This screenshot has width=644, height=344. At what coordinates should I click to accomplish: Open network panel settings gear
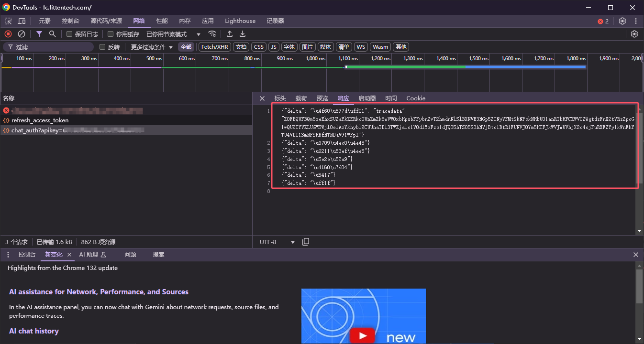pyautogui.click(x=634, y=34)
